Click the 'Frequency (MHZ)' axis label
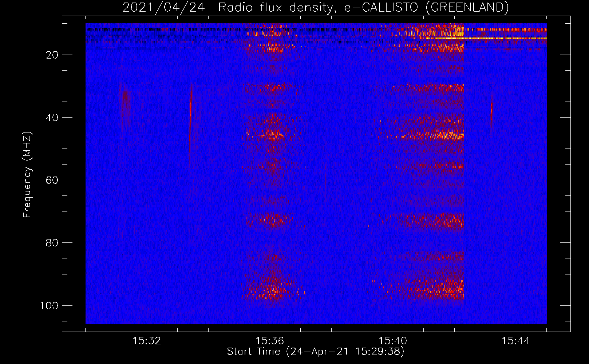 point(28,175)
